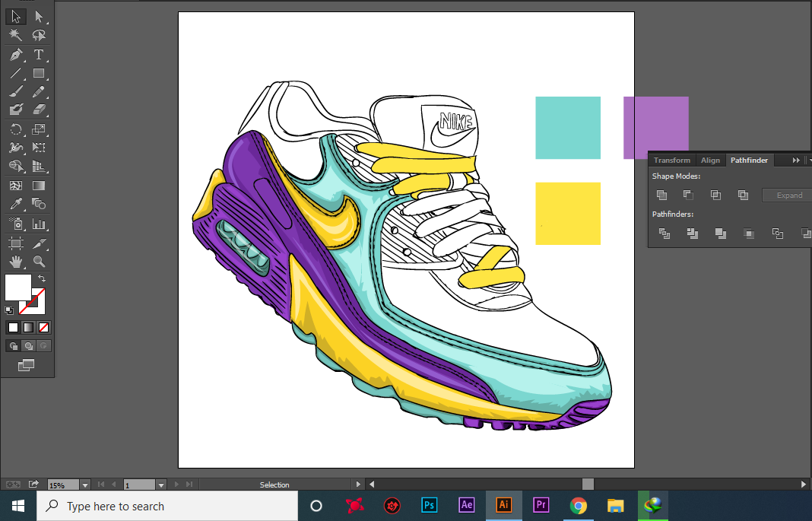This screenshot has width=812, height=521.
Task: Open the artboard number dropdown
Action: [160, 484]
